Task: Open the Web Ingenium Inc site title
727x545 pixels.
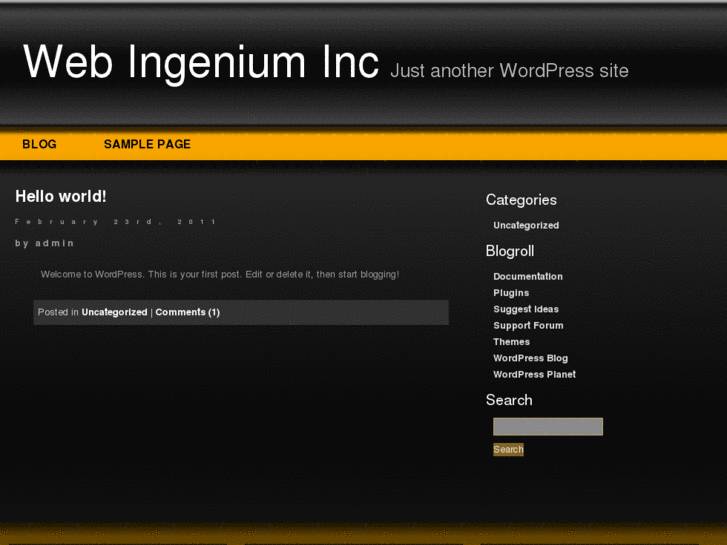Action: pos(201,63)
